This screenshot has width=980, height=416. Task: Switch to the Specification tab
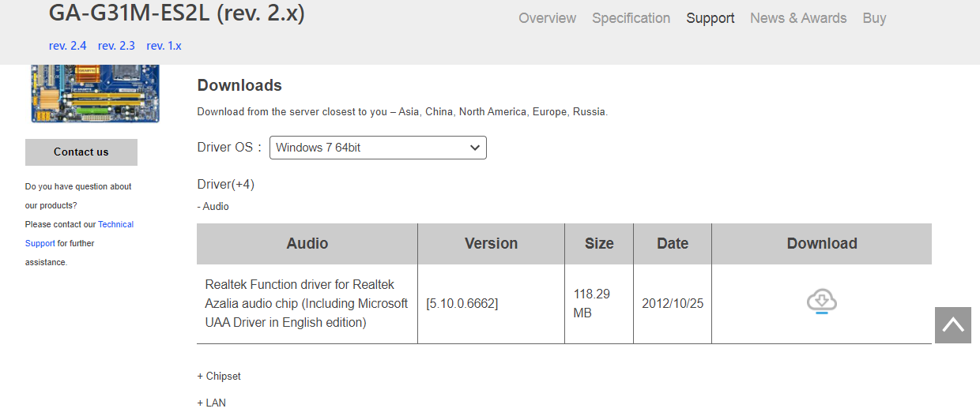(x=631, y=18)
